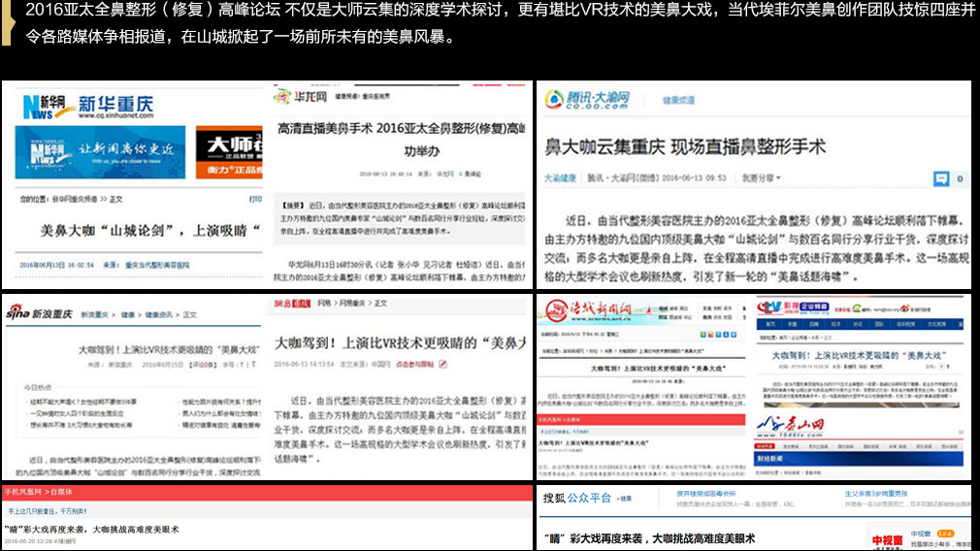Open the 我要分享 dropdown
The image size is (980, 551).
(x=762, y=178)
